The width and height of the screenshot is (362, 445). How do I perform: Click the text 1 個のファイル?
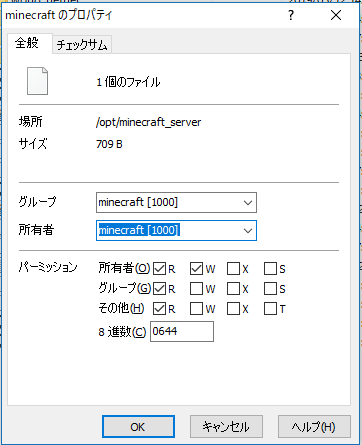pyautogui.click(x=129, y=82)
